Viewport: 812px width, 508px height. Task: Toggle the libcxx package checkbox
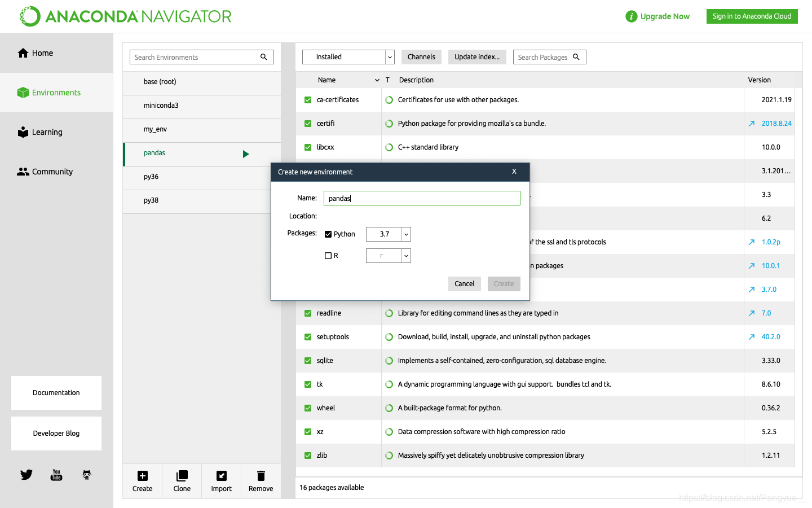point(308,147)
